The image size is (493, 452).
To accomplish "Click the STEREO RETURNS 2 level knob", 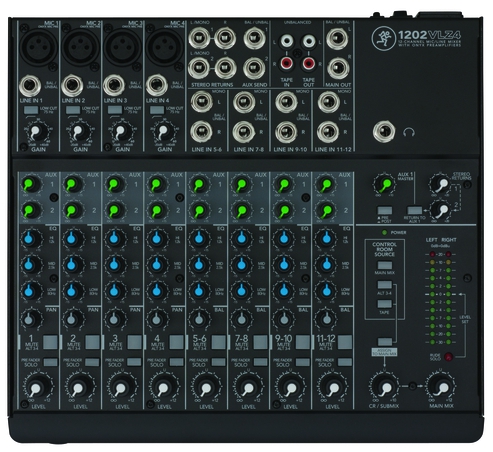I will (x=440, y=210).
